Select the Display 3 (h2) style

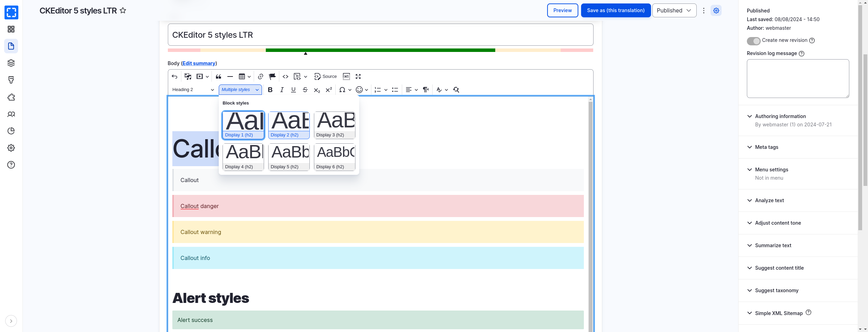coord(335,125)
